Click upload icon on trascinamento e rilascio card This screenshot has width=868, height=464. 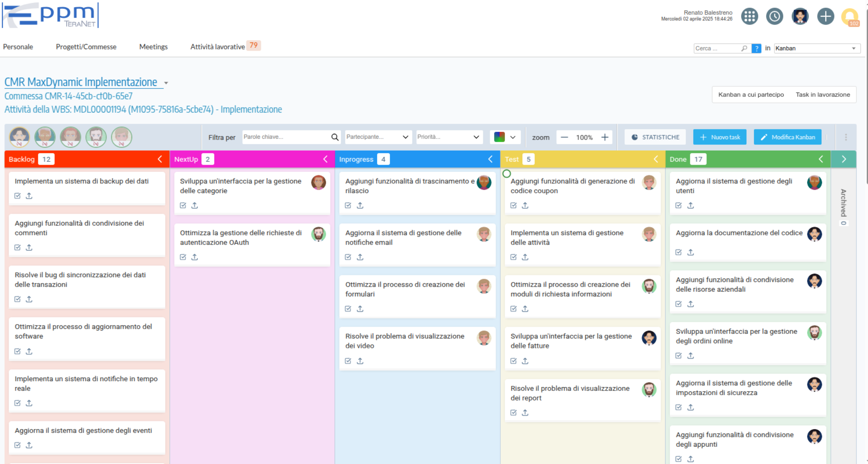pos(360,205)
